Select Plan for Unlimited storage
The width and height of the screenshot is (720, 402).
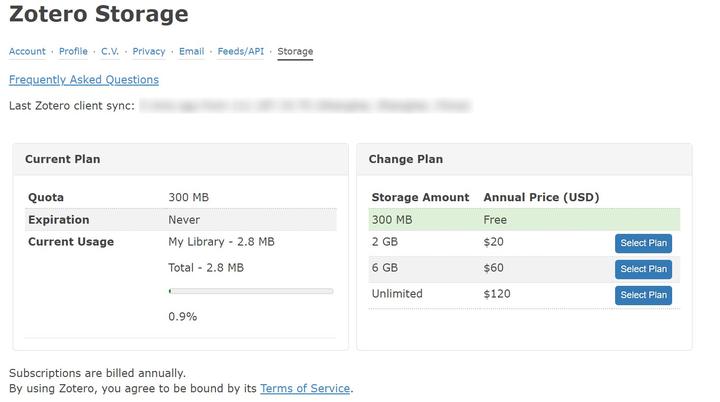(643, 295)
